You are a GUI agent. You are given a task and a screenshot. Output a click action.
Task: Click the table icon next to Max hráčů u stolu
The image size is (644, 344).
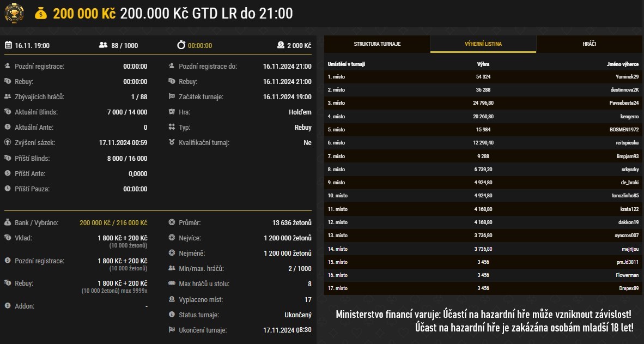click(x=173, y=283)
